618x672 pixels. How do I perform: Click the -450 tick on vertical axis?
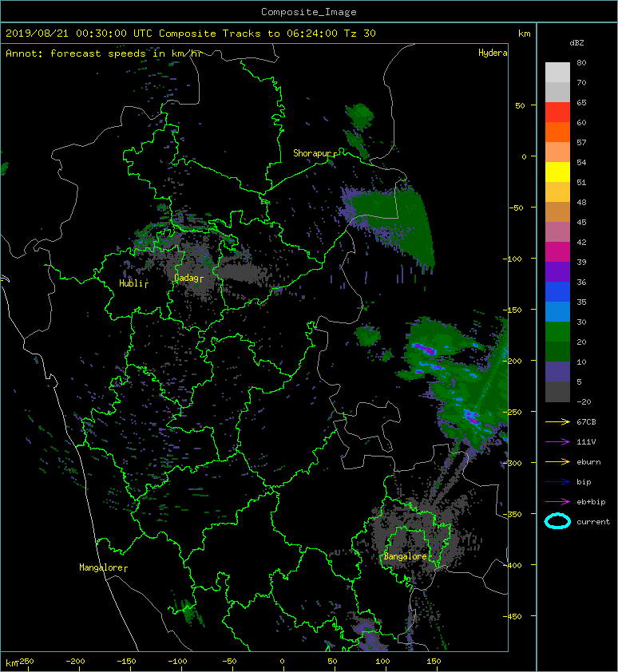513,616
